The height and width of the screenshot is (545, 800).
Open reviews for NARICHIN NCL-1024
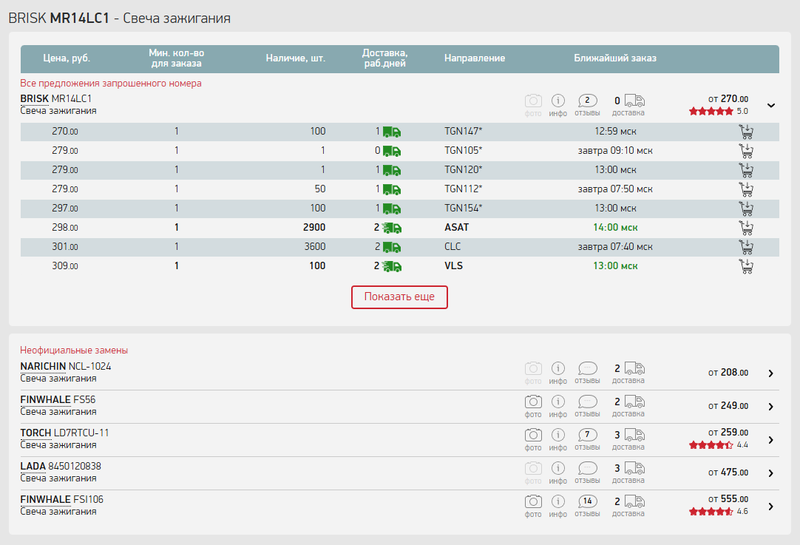[587, 368]
